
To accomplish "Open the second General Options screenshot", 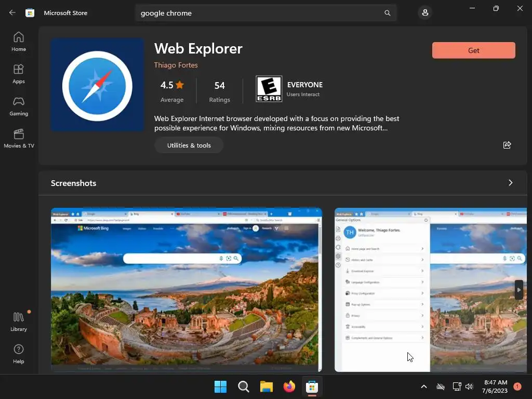I will pos(431,290).
